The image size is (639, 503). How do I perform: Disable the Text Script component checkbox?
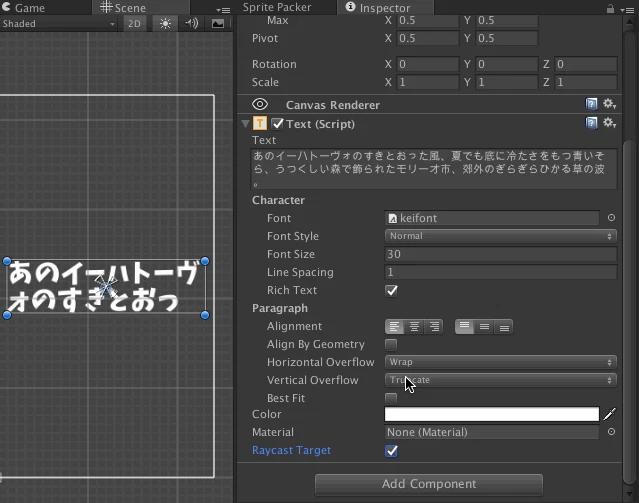tap(278, 124)
